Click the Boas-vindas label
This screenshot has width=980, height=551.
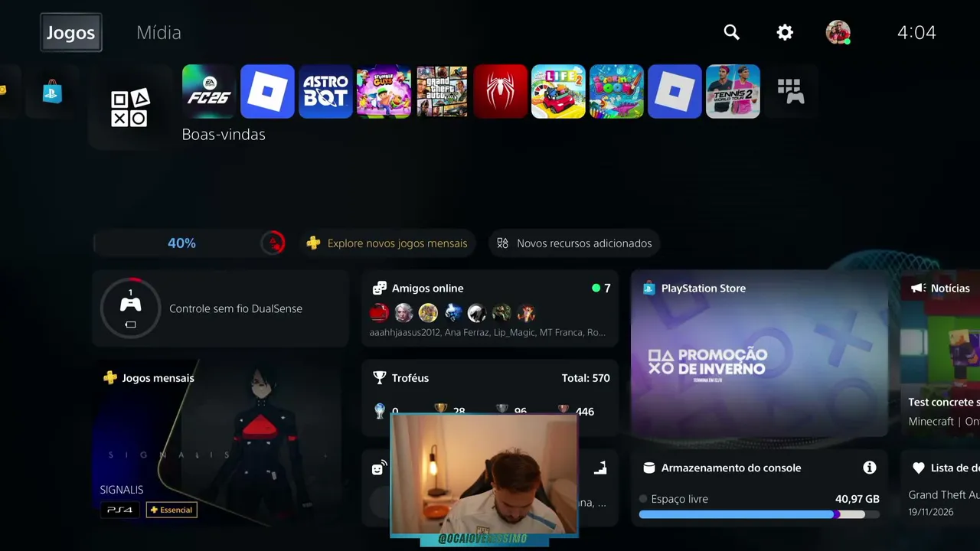[x=224, y=135]
